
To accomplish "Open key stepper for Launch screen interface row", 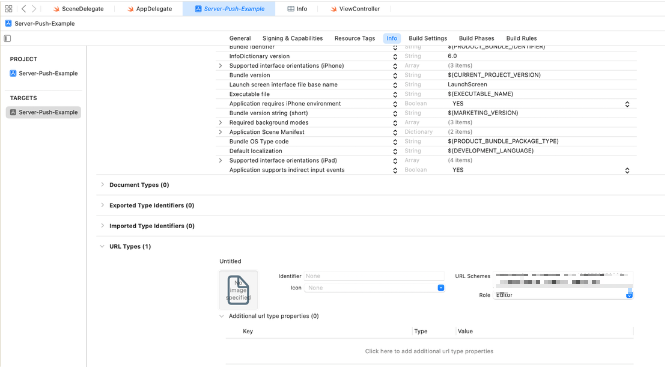I will click(395, 85).
